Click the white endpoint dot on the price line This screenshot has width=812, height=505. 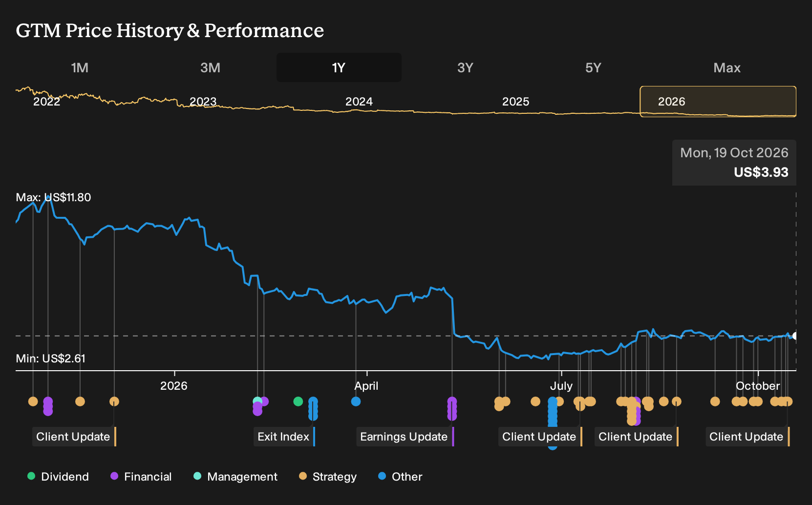tap(795, 336)
